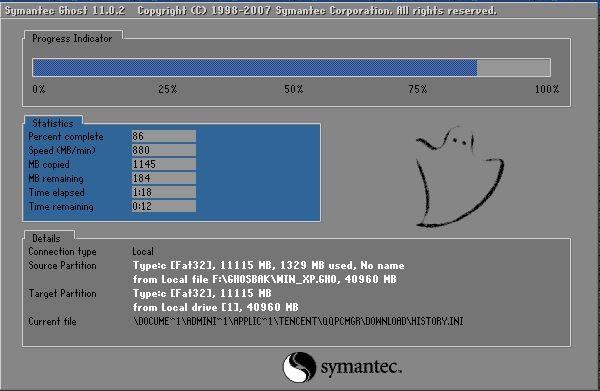
Task: Click the Symantec Ghost 11.0.2 title
Action: pyautogui.click(x=65, y=10)
